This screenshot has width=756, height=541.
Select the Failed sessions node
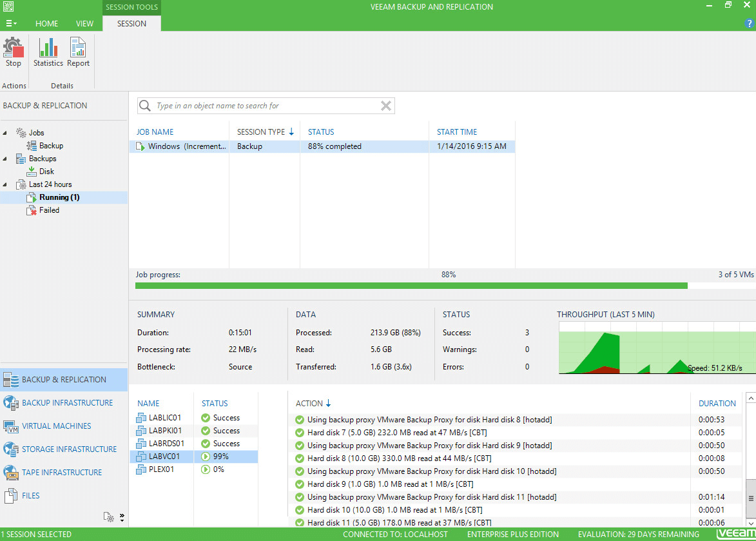coord(49,210)
